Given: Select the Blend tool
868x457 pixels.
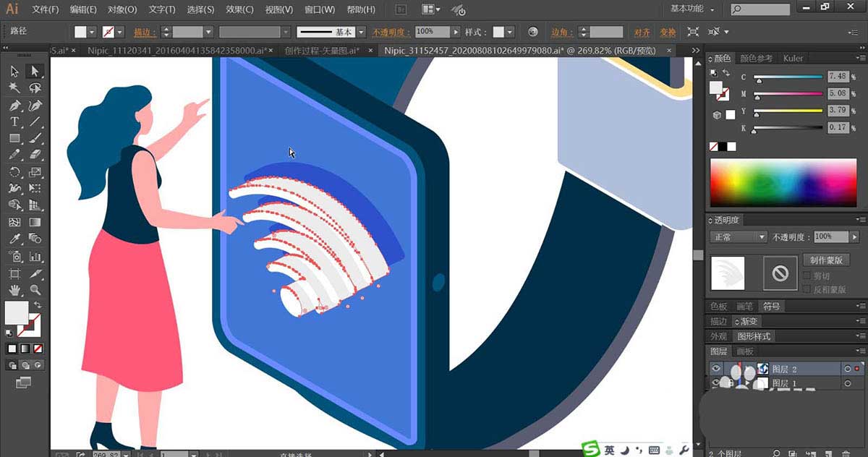Looking at the screenshot, I should tap(35, 239).
